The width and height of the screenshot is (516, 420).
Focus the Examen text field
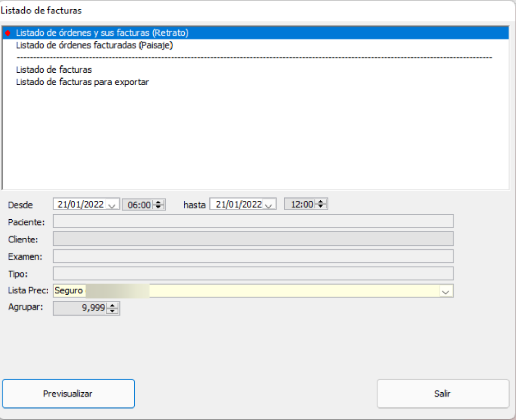pos(253,256)
